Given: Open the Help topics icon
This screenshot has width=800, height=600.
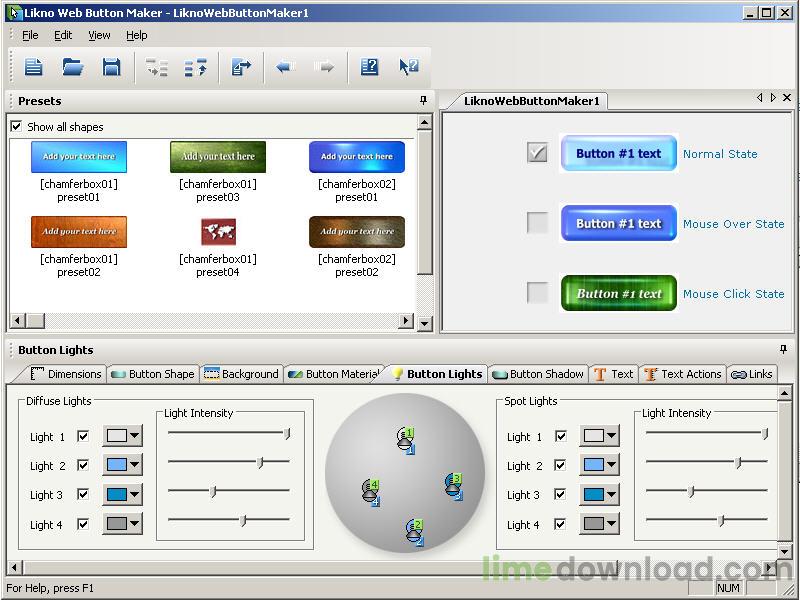Looking at the screenshot, I should (x=369, y=67).
